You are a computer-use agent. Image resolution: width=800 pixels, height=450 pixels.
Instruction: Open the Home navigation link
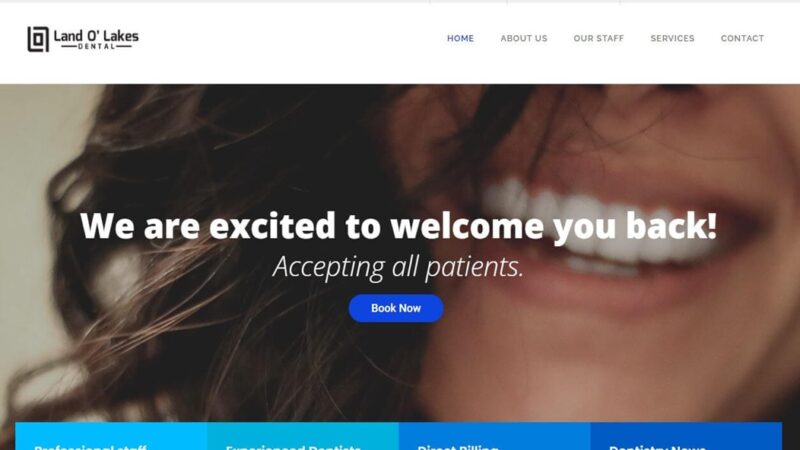[x=460, y=38]
